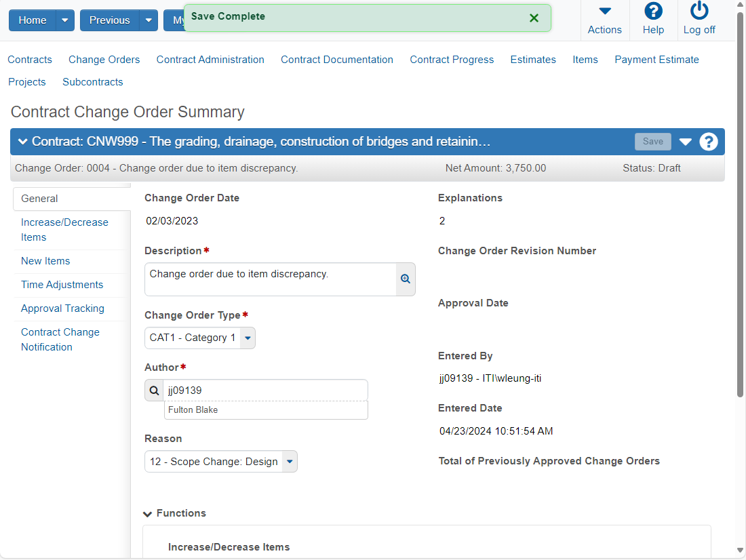
Task: Open the Subcontracts menu
Action: [x=93, y=82]
